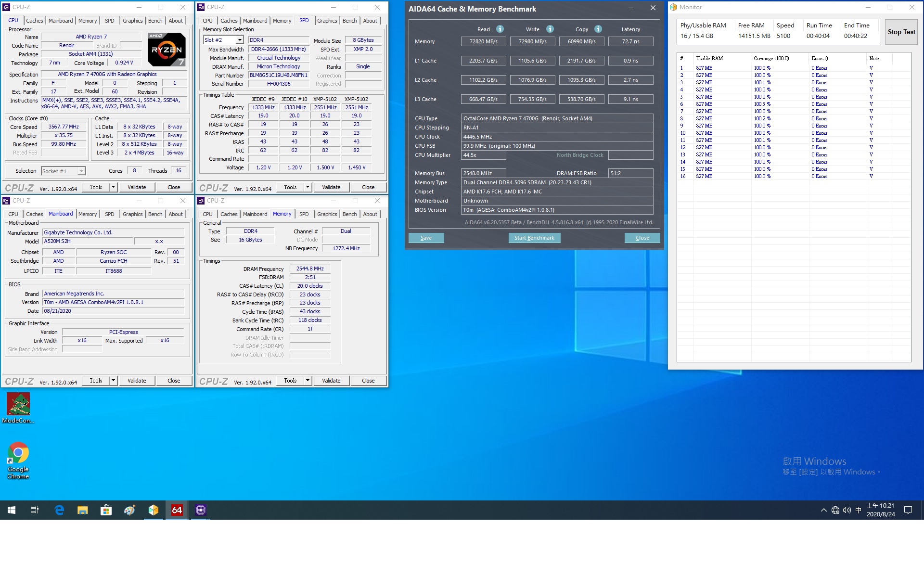Open volume speaker tray icon

pos(847,510)
